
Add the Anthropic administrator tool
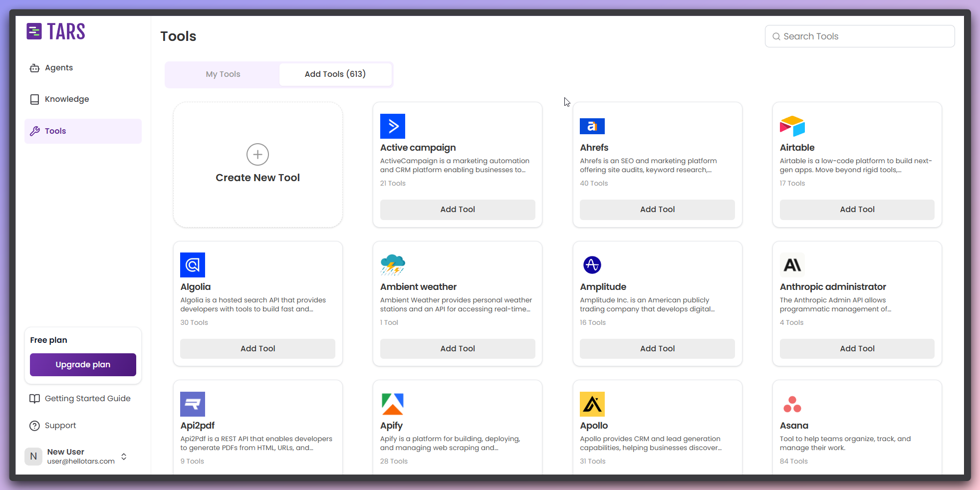(x=857, y=349)
